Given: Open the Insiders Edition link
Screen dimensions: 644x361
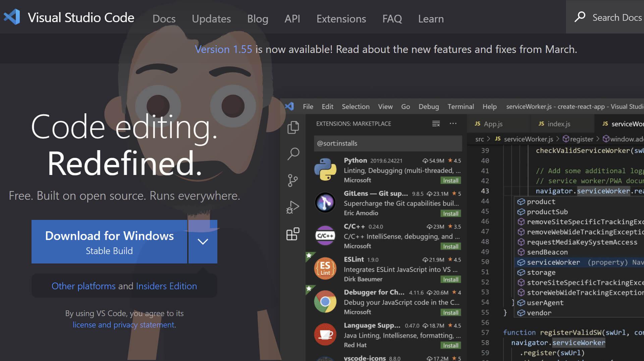Looking at the screenshot, I should click(166, 286).
